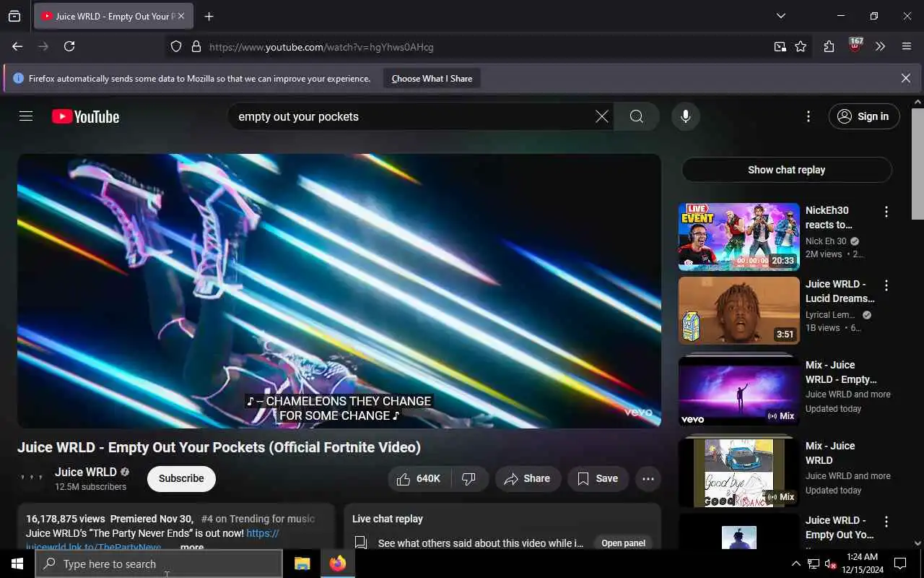Reload the current page
The image size is (924, 578).
(69, 46)
